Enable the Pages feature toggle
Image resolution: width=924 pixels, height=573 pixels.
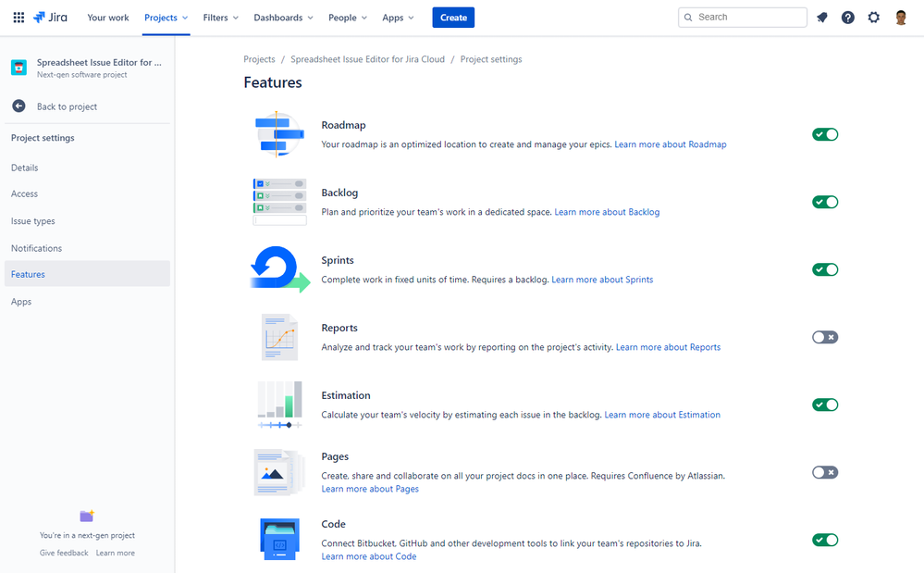pyautogui.click(x=825, y=472)
